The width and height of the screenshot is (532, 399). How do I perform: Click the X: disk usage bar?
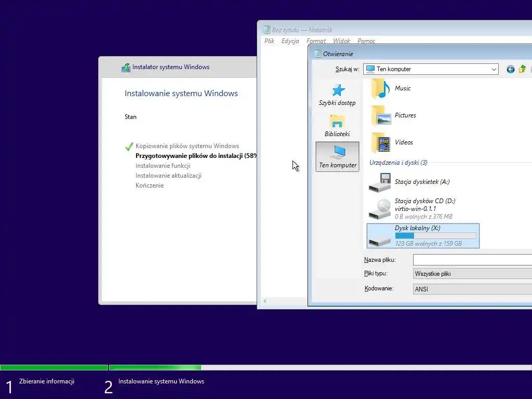(x=436, y=235)
